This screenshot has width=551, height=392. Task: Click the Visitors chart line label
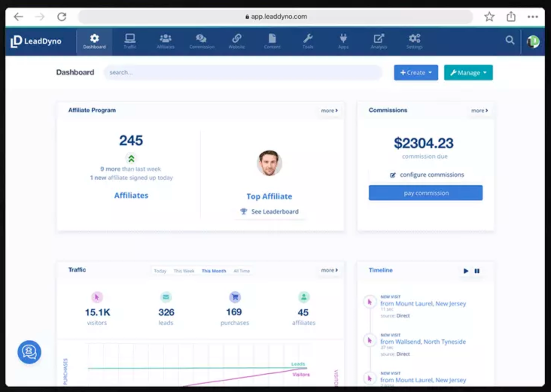click(x=301, y=375)
